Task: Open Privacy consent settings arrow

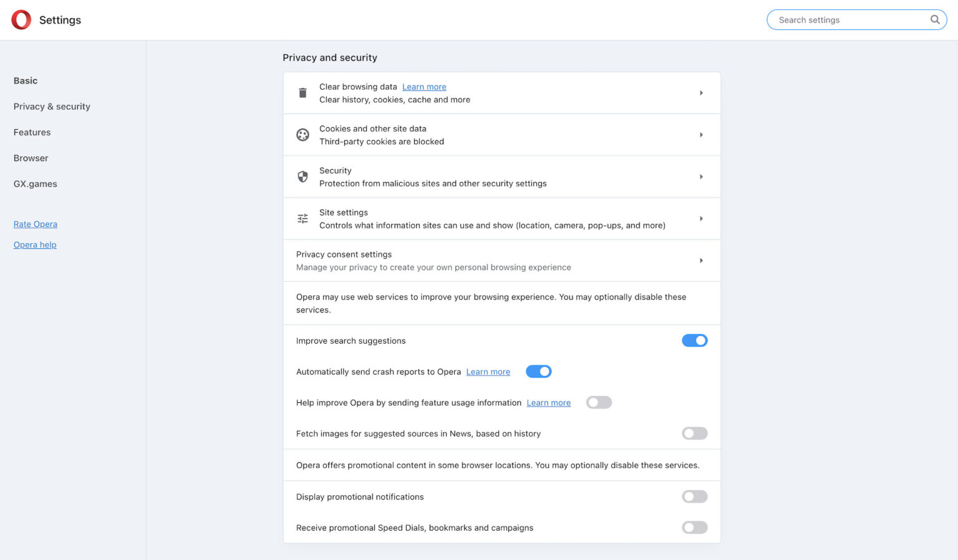Action: [x=701, y=261]
